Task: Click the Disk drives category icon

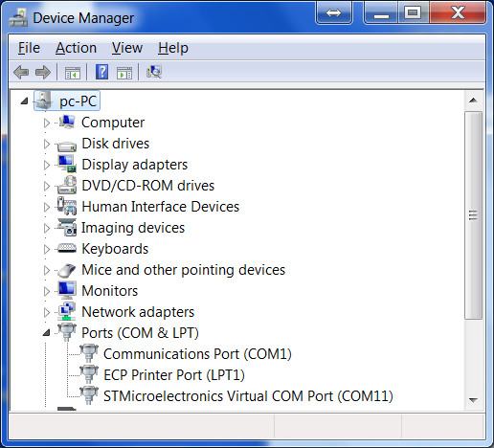Action: [67, 146]
